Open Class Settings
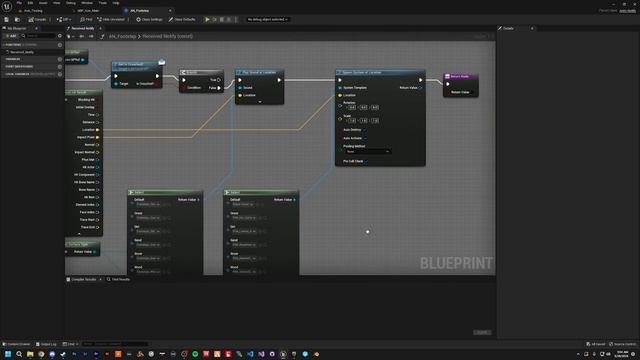640x360 pixels. [x=149, y=19]
